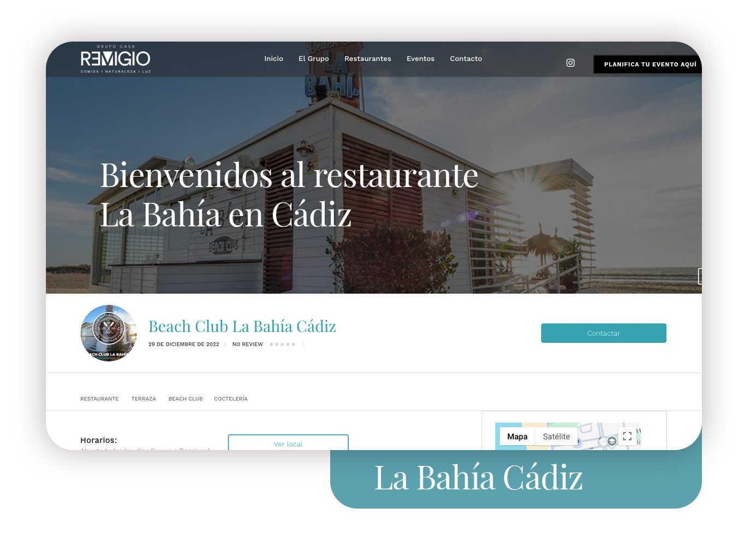The image size is (738, 560).
Task: Select the Restaurante category tag
Action: pyautogui.click(x=99, y=399)
